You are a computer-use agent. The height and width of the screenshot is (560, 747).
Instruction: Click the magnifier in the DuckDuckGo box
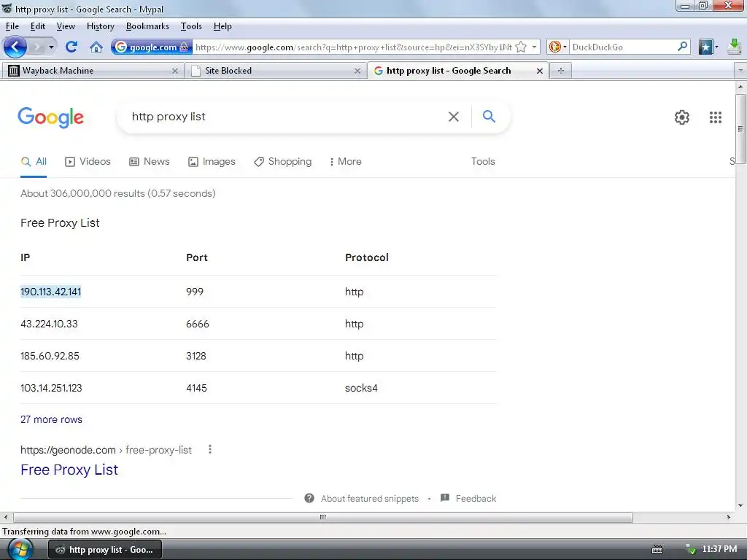682,46
